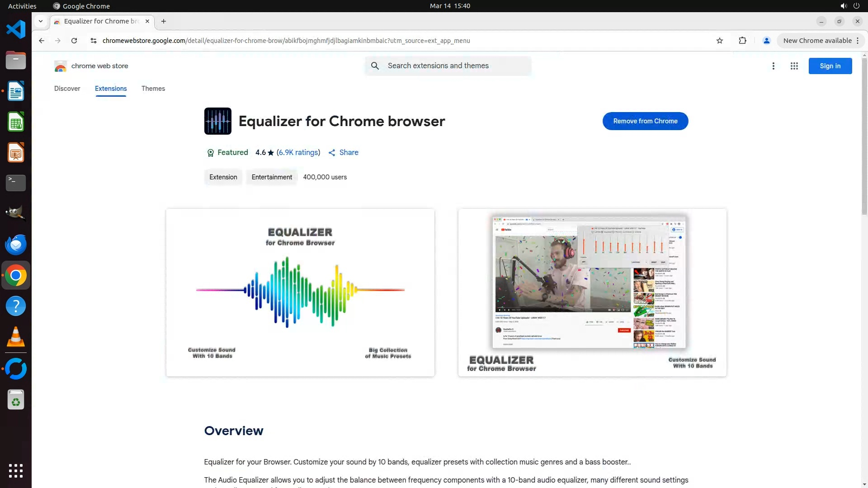Go back to the previous page
The height and width of the screenshot is (488, 868).
pyautogui.click(x=42, y=41)
